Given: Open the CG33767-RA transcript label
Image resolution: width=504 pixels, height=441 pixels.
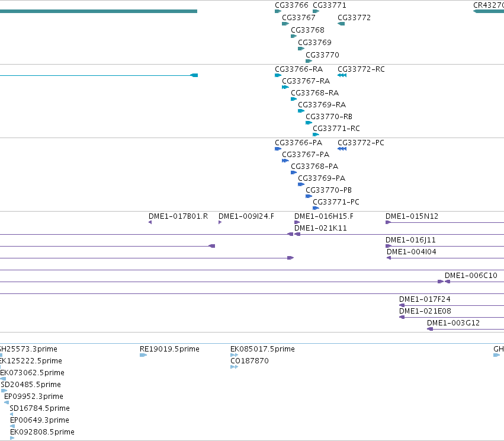Looking at the screenshot, I should point(306,81).
